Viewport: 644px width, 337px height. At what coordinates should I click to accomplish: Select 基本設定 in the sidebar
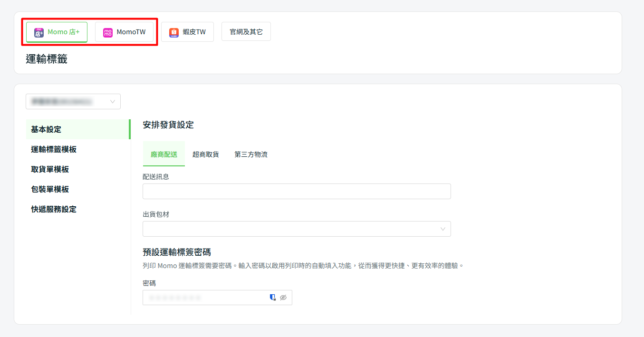(x=46, y=129)
